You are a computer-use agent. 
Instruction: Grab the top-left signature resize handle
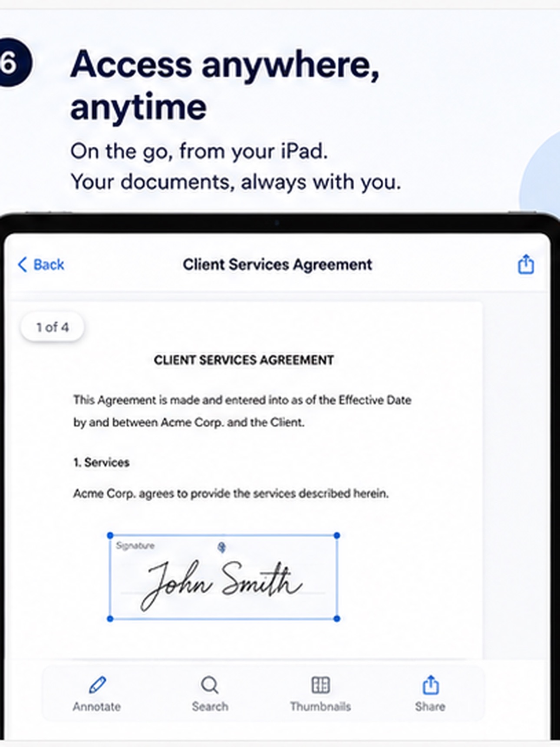(110, 535)
